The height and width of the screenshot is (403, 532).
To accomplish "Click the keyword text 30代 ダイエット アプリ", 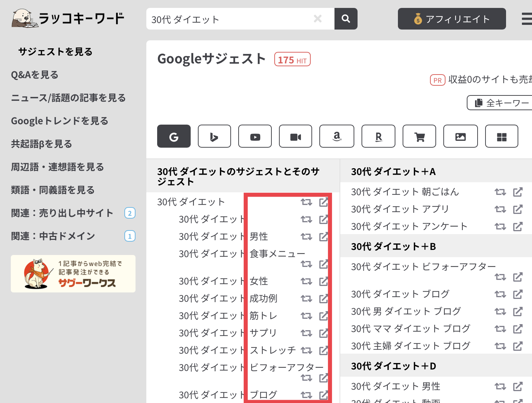I will point(400,209).
